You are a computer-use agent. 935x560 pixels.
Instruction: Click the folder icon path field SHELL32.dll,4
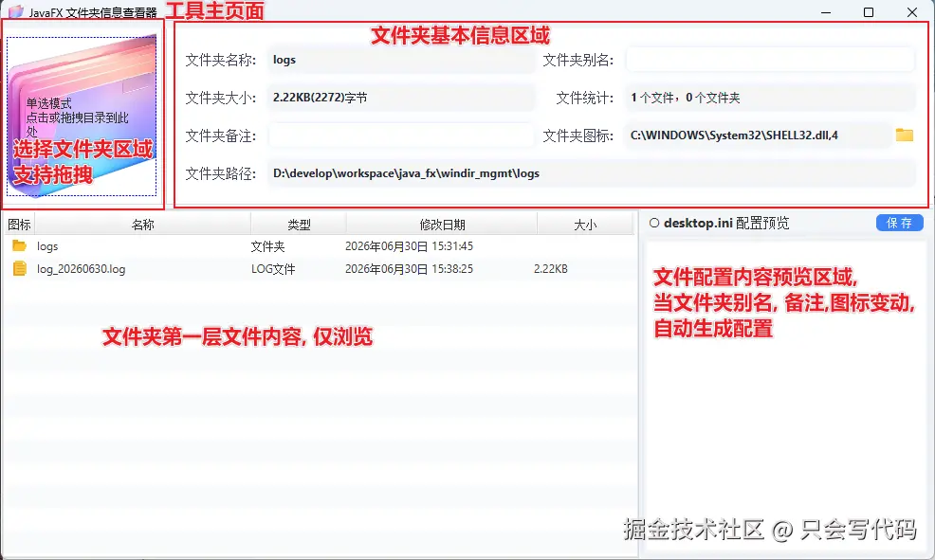pos(757,135)
